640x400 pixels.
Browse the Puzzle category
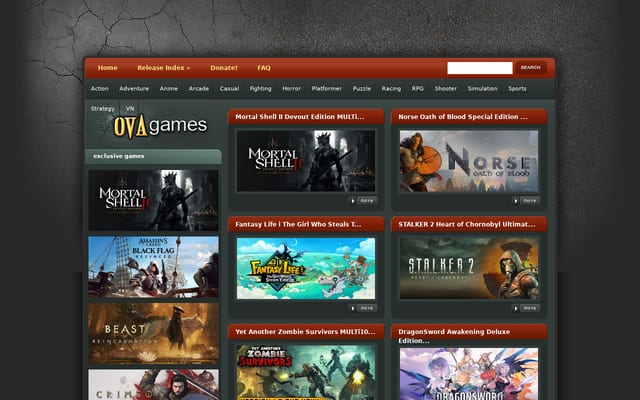(362, 89)
